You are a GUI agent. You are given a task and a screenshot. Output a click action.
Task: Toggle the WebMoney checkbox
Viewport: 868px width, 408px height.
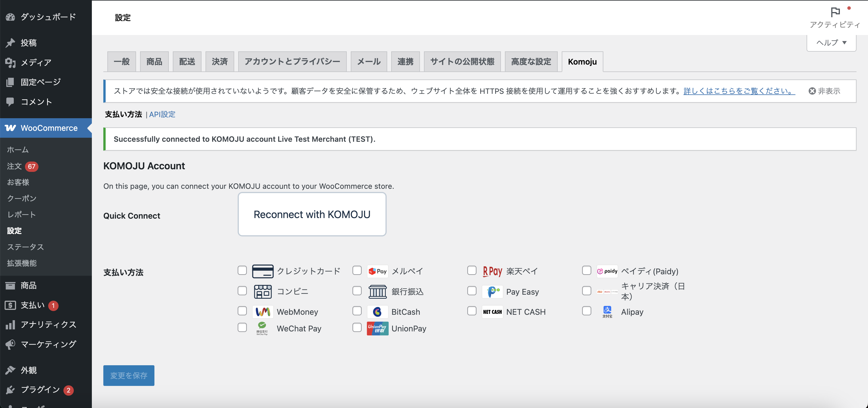pos(242,311)
